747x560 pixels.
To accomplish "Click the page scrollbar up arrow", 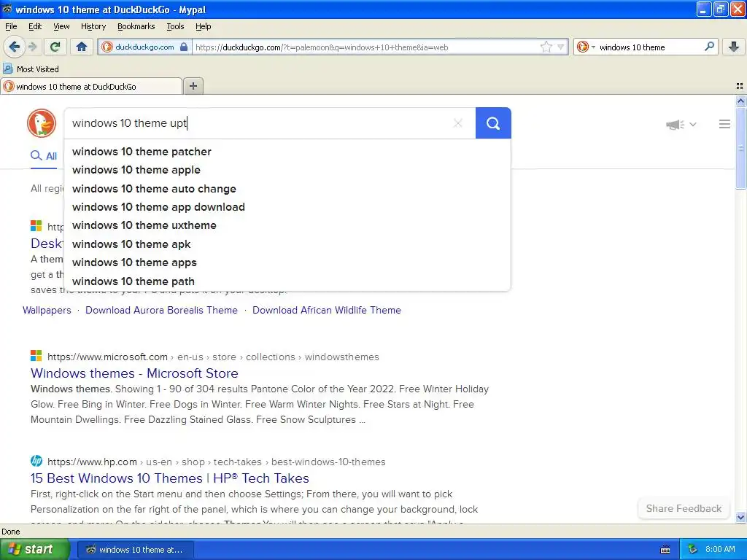I will click(x=740, y=101).
